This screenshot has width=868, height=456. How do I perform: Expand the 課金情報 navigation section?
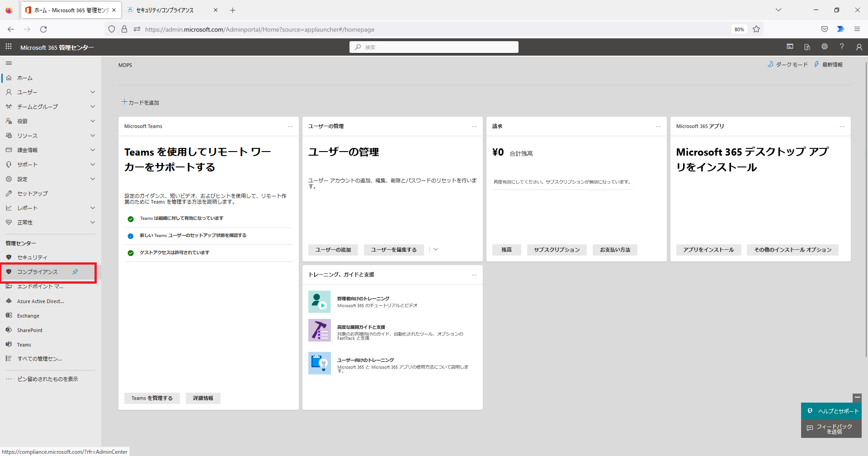[93, 150]
